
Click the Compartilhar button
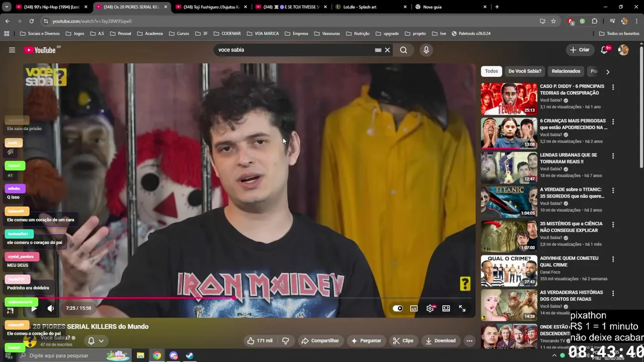320,340
